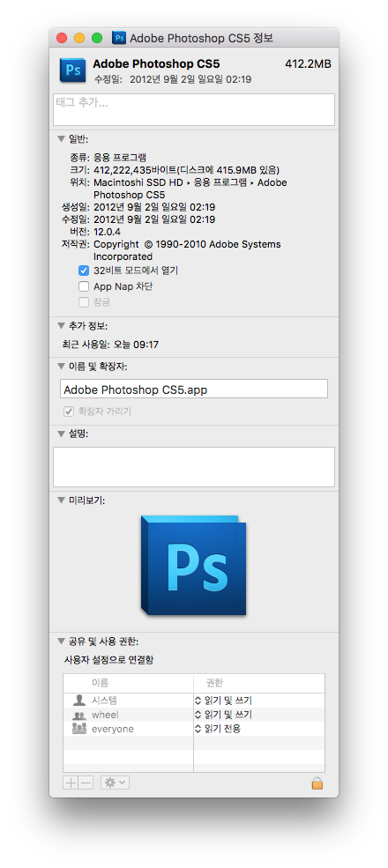The image size is (388, 868).
Task: Click the 사용자 설정으로 연결함 text
Action: coord(109,660)
